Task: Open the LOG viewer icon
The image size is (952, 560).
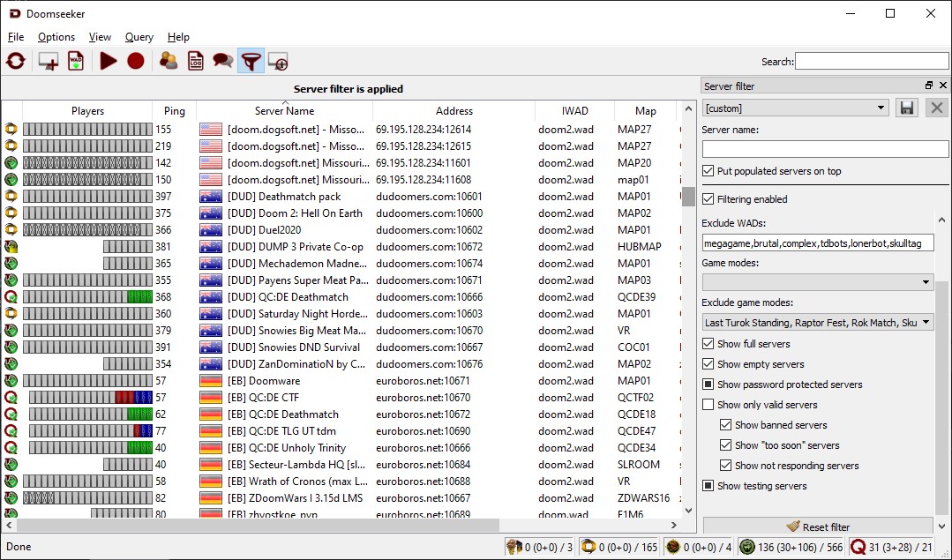Action: click(195, 61)
